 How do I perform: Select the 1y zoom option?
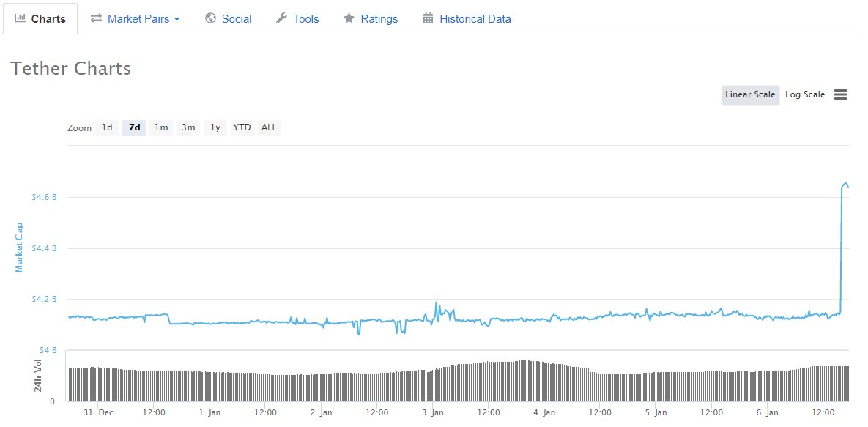pyautogui.click(x=215, y=127)
